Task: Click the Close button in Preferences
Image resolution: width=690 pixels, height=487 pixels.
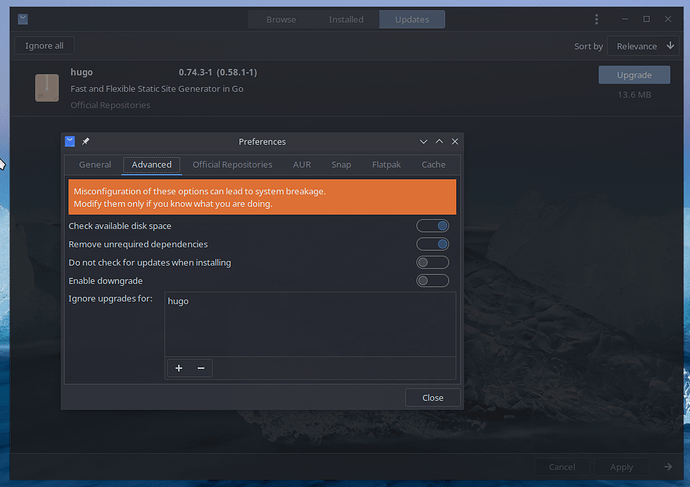Action: point(433,398)
